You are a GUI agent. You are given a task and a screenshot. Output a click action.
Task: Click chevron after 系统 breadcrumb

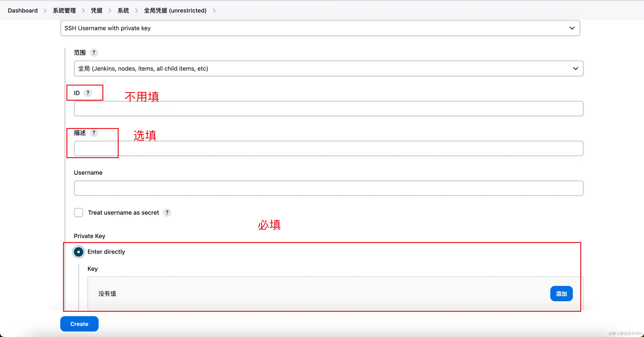click(x=137, y=11)
